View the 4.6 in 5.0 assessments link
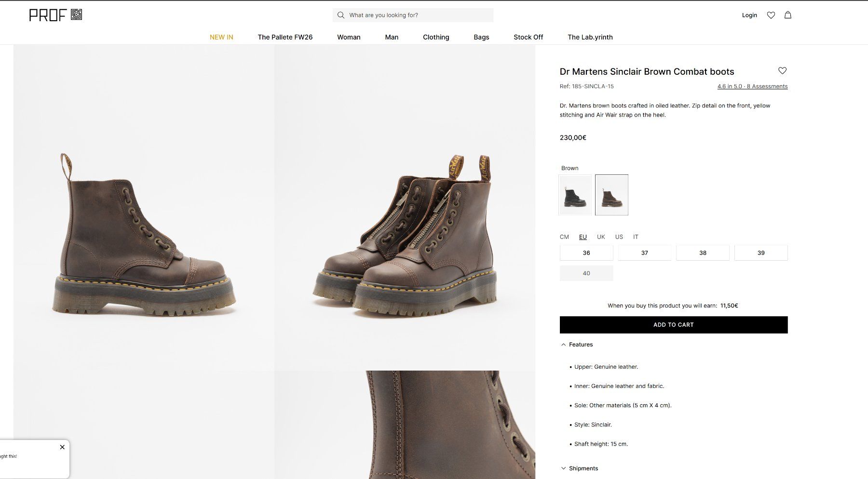868x479 pixels. (x=752, y=86)
